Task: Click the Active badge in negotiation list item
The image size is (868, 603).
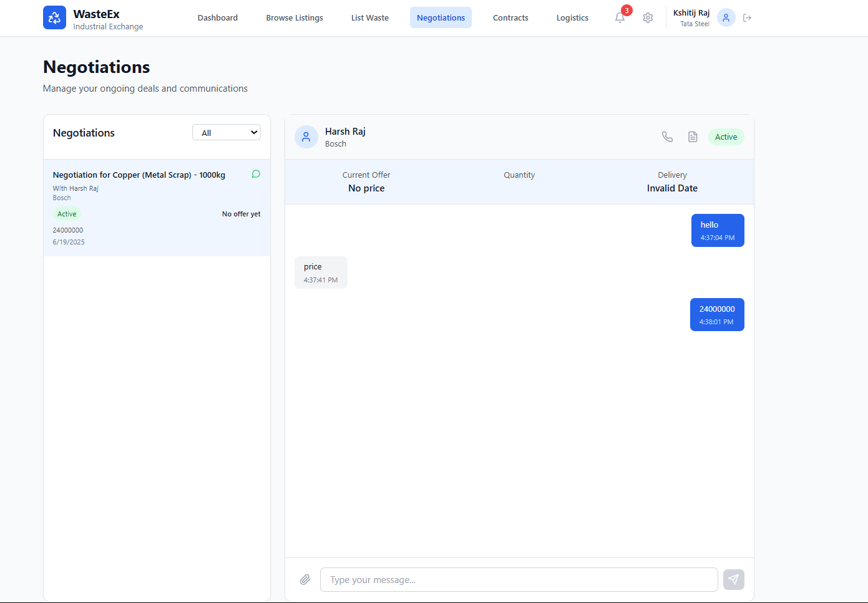Action: [x=67, y=214]
